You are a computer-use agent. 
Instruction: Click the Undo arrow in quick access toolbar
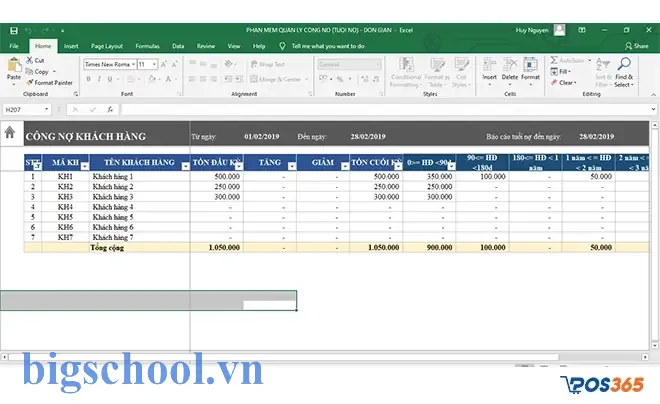(x=28, y=30)
